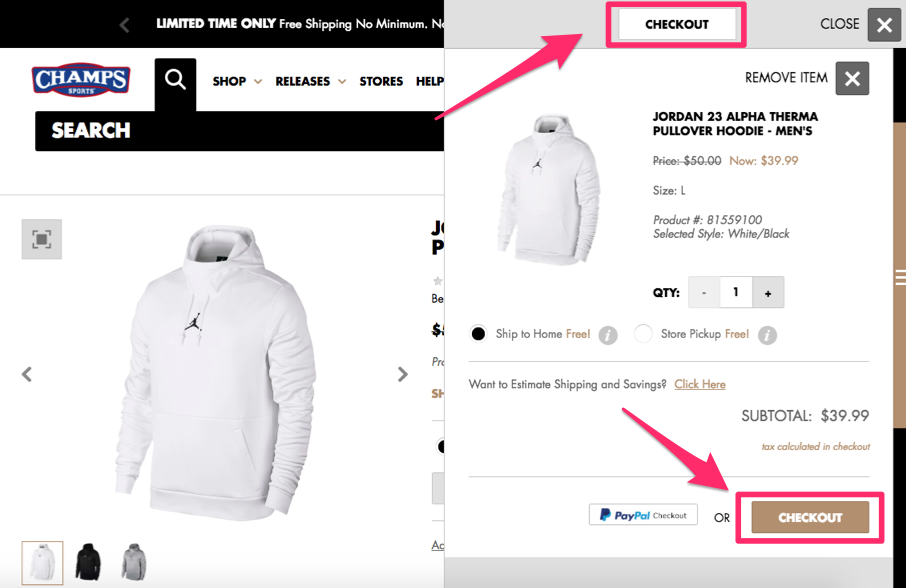The height and width of the screenshot is (588, 906).
Task: Click Here to estimate shipping and savings
Action: point(698,384)
